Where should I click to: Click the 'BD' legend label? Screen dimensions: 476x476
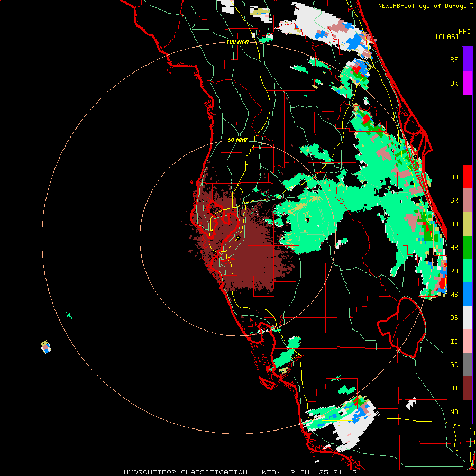pos(454,224)
